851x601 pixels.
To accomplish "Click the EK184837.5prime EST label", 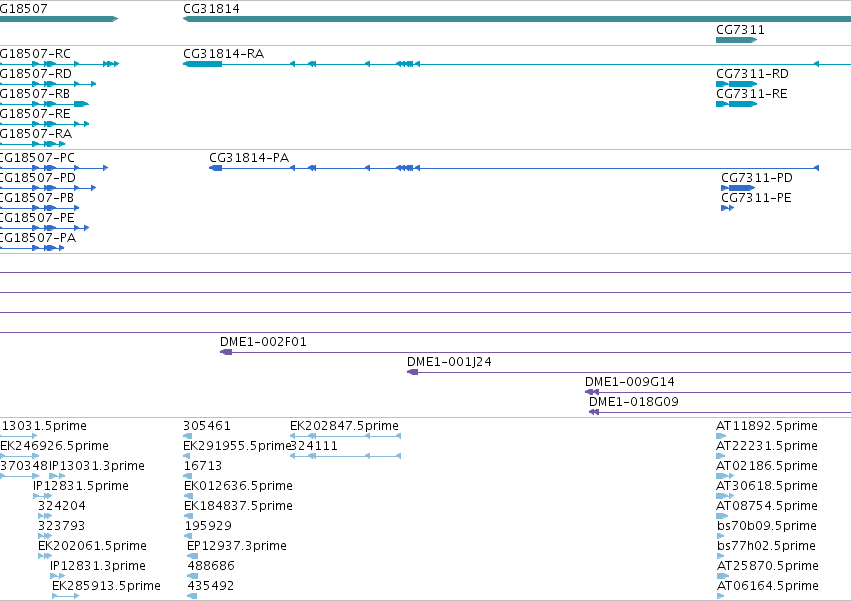I will click(238, 506).
